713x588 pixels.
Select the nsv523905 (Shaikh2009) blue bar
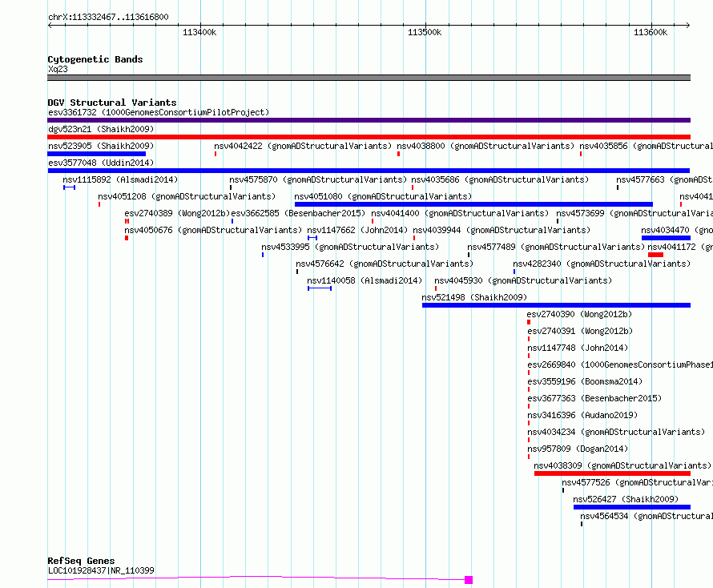[x=96, y=154]
